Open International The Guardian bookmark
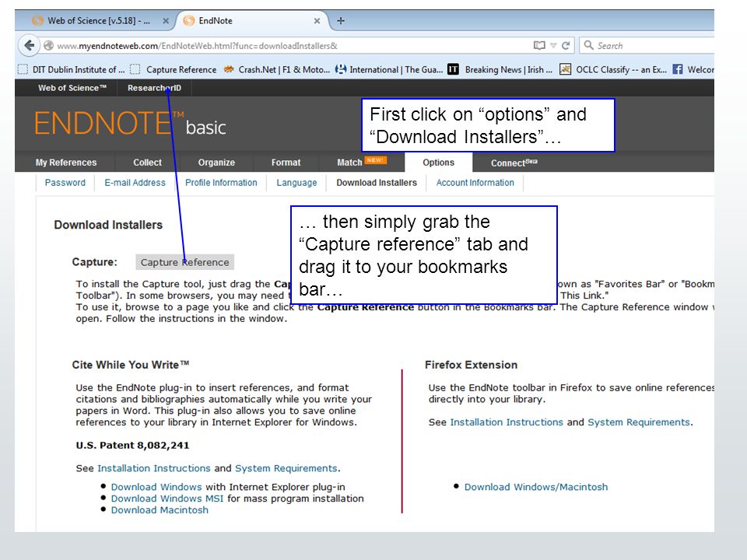This screenshot has width=747, height=560. 389,69
